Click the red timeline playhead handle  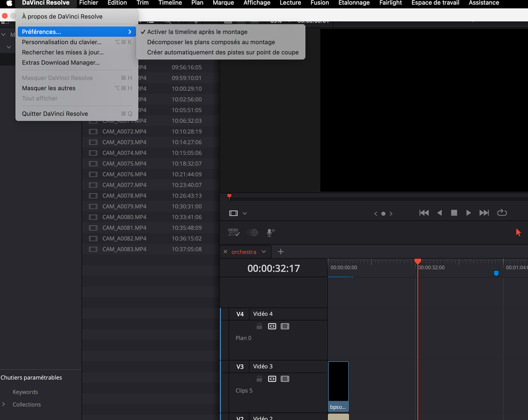click(x=418, y=261)
